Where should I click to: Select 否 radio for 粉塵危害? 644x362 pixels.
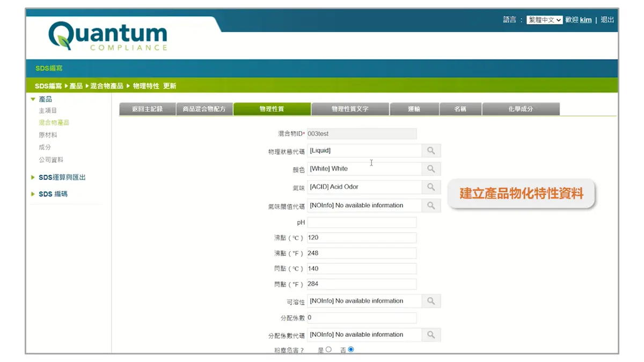coord(351,350)
